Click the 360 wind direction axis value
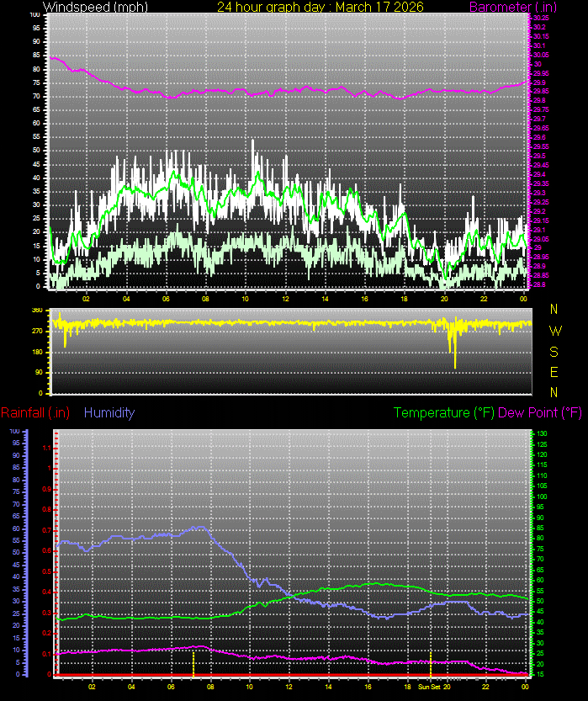The height and width of the screenshot is (701, 588). (x=37, y=311)
